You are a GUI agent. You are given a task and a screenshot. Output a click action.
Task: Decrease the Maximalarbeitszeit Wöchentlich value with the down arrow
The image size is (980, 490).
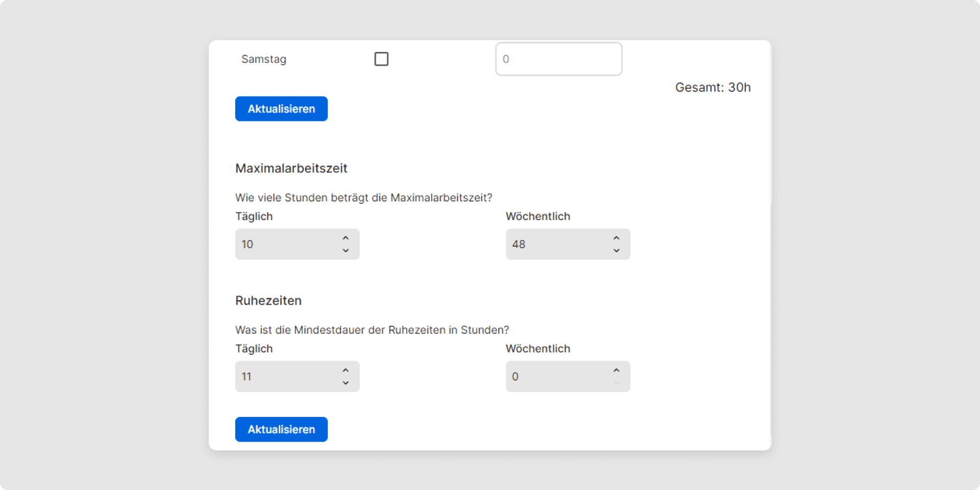[x=616, y=251]
